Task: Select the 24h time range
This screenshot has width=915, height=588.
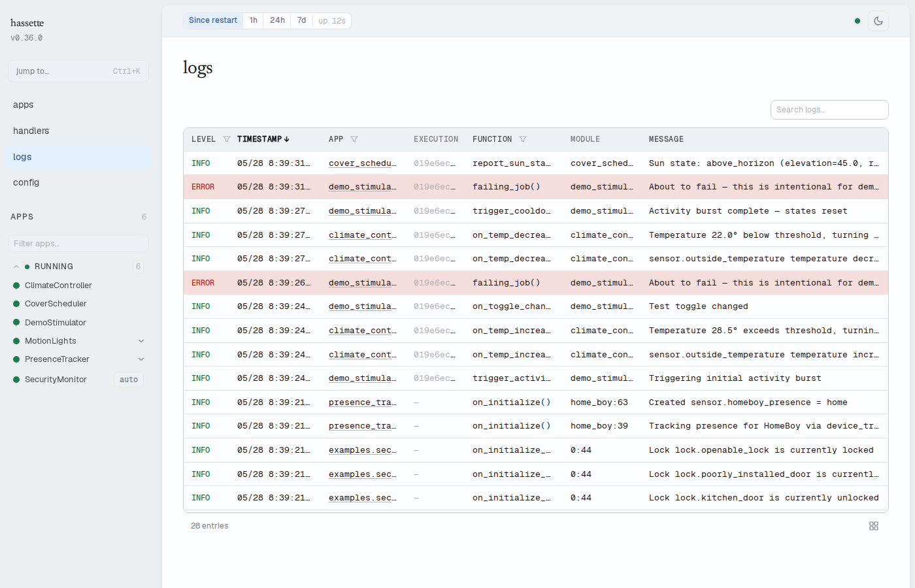Action: pos(278,21)
